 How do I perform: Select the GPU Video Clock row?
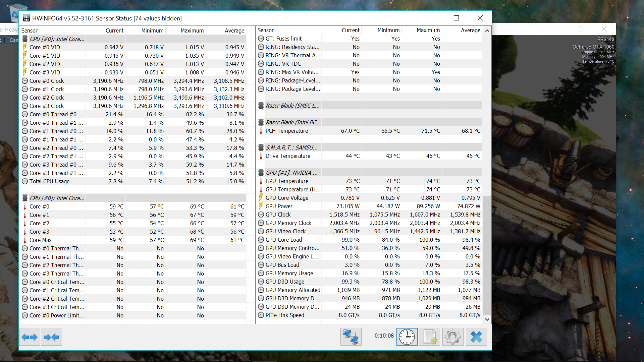point(369,231)
